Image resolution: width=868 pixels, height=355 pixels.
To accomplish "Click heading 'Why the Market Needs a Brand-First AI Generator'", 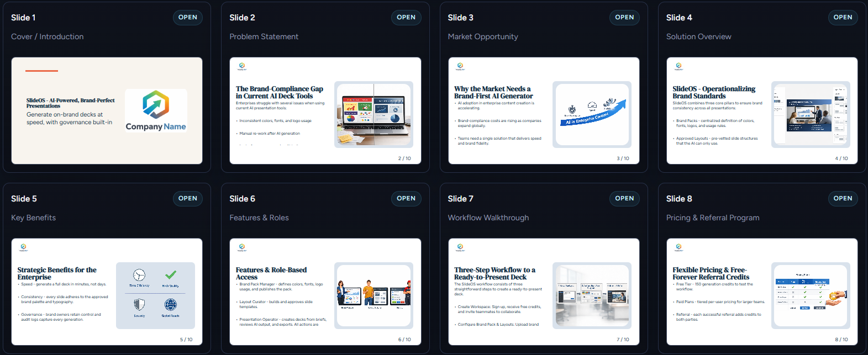I will tap(493, 92).
